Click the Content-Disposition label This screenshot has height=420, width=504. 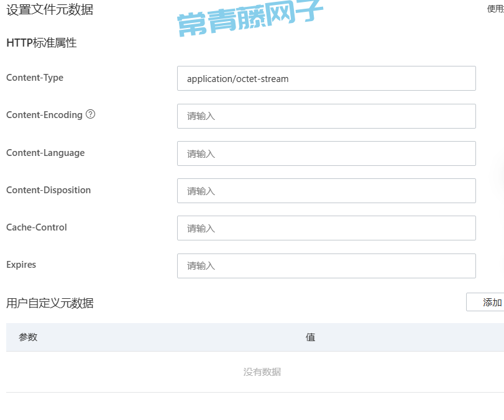pyautogui.click(x=48, y=190)
